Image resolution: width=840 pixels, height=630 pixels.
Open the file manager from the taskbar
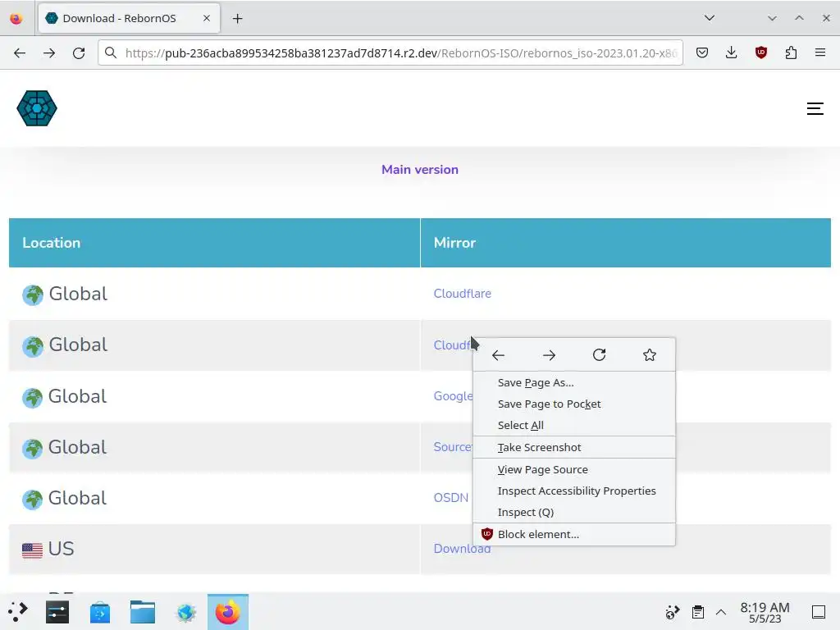pyautogui.click(x=143, y=612)
